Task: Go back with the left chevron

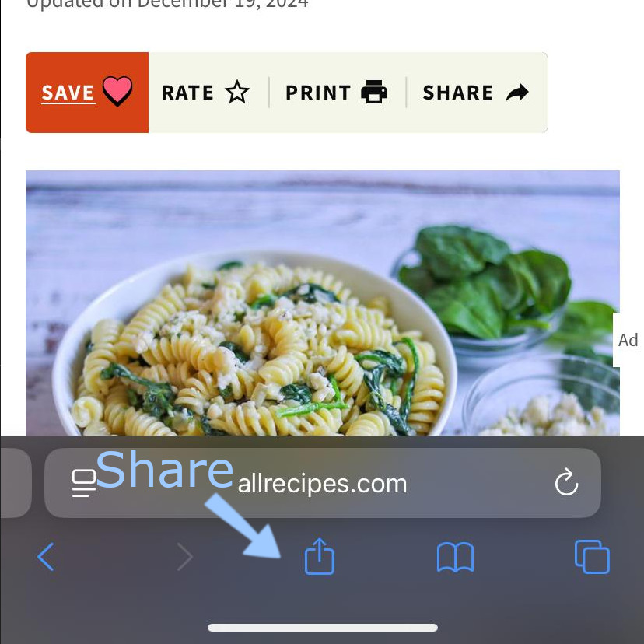Action: coord(46,557)
